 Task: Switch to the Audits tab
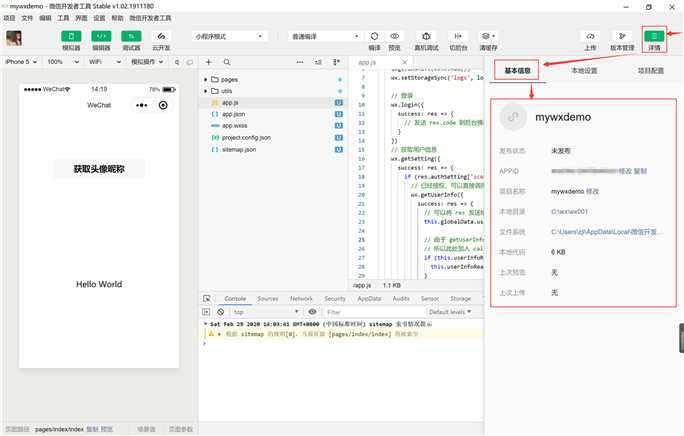coord(401,299)
